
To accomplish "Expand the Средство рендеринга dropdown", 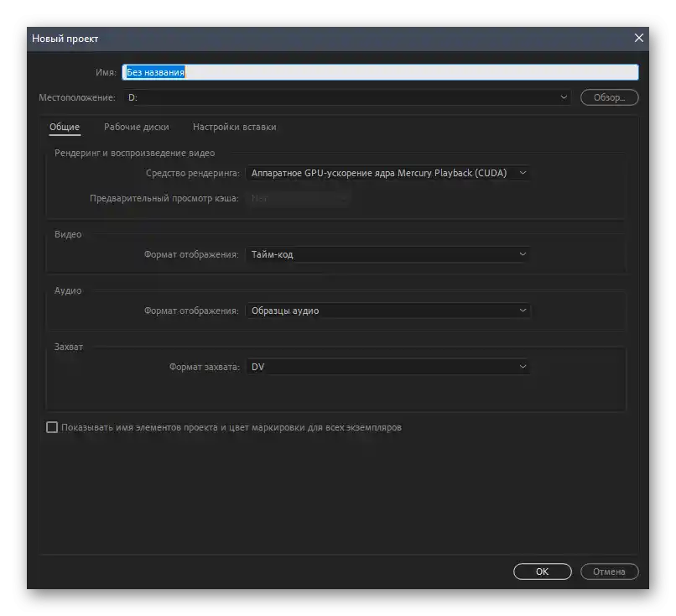I will pos(388,173).
